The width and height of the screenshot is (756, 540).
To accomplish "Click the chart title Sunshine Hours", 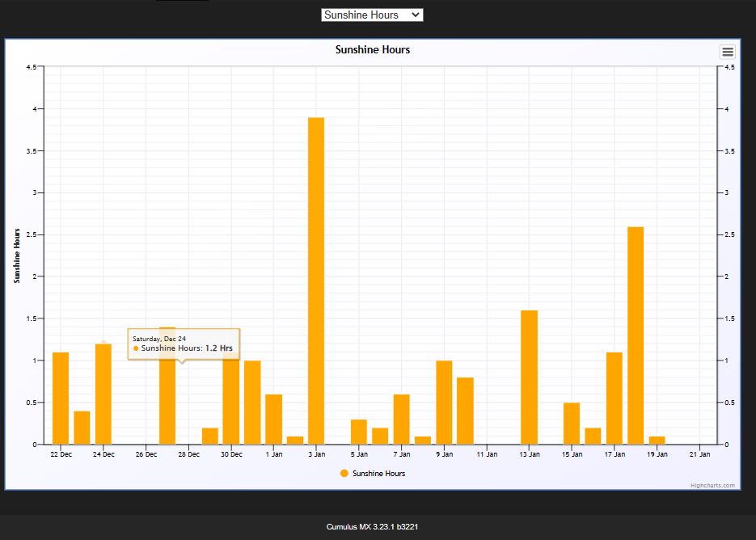I will click(x=373, y=50).
